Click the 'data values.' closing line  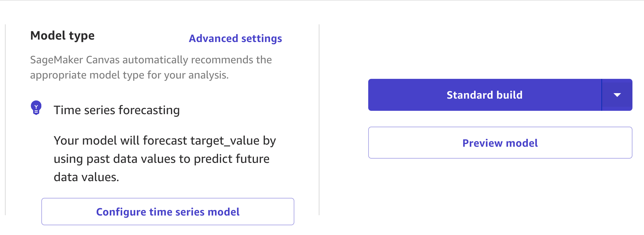pyautogui.click(x=86, y=177)
